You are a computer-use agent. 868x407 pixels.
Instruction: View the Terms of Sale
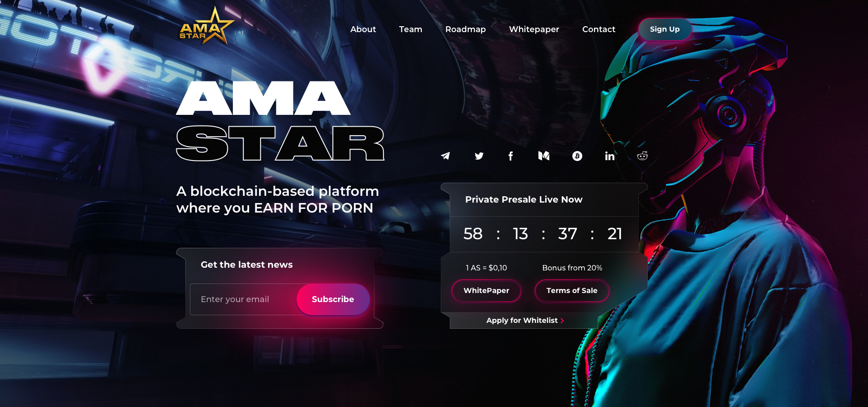tap(572, 291)
